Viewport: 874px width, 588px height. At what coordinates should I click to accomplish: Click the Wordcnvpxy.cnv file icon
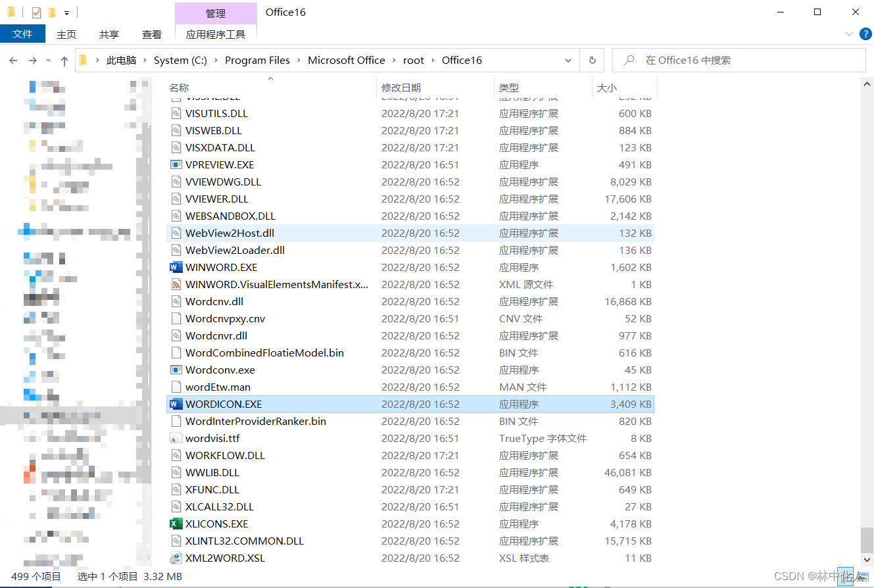pyautogui.click(x=176, y=318)
